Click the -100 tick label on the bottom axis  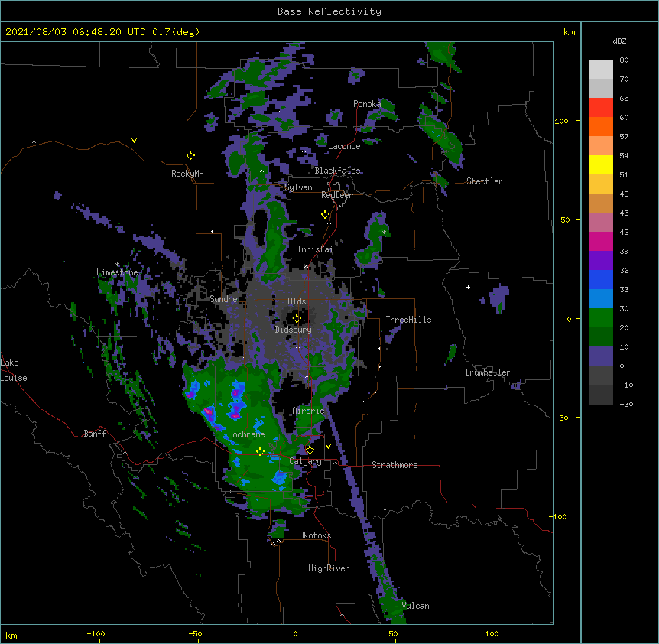click(x=96, y=634)
